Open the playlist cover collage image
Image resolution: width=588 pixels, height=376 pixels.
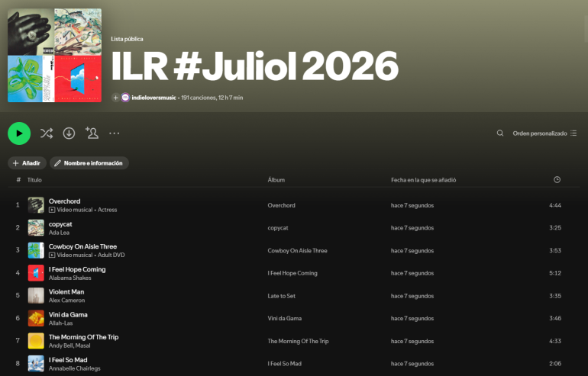(x=55, y=56)
